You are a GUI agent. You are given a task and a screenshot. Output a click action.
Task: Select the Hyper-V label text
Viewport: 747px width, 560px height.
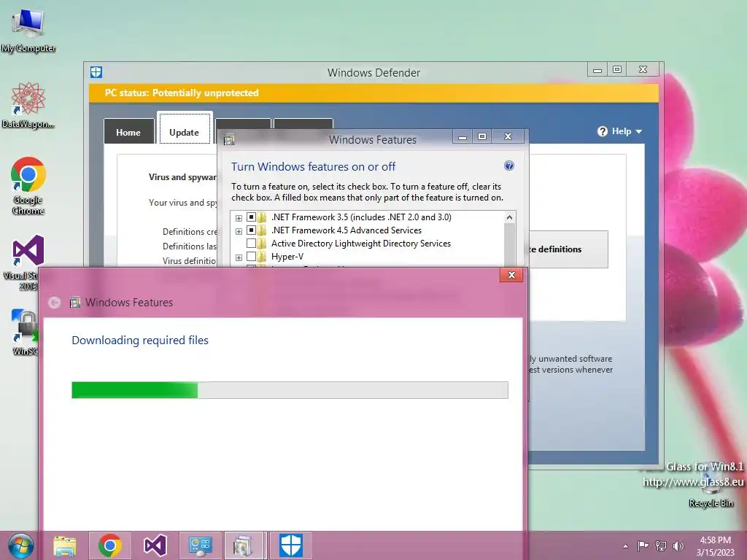coord(287,257)
